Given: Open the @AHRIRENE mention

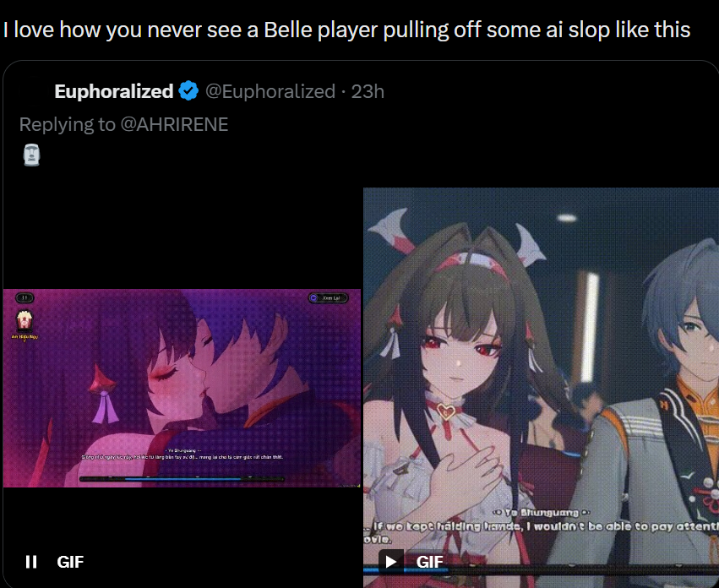Looking at the screenshot, I should point(174,125).
